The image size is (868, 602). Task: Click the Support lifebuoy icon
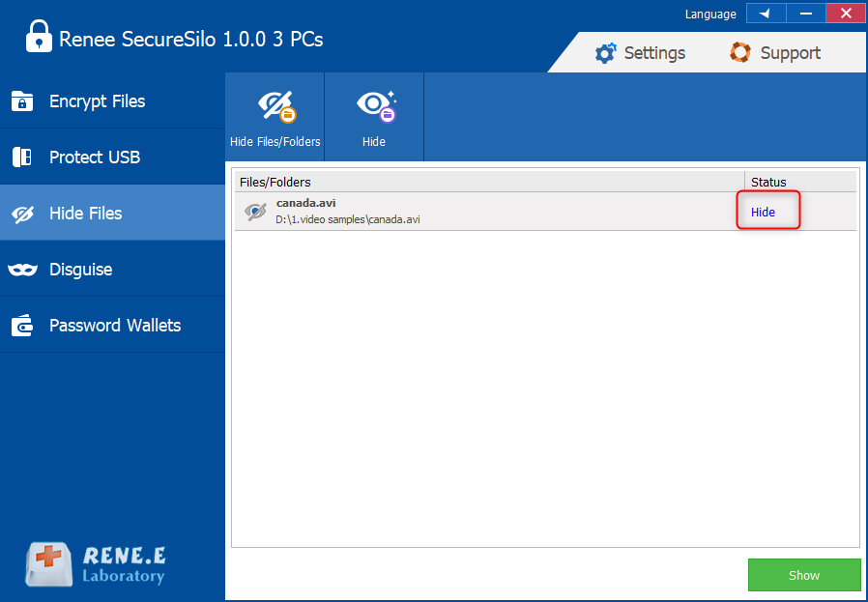tap(740, 53)
